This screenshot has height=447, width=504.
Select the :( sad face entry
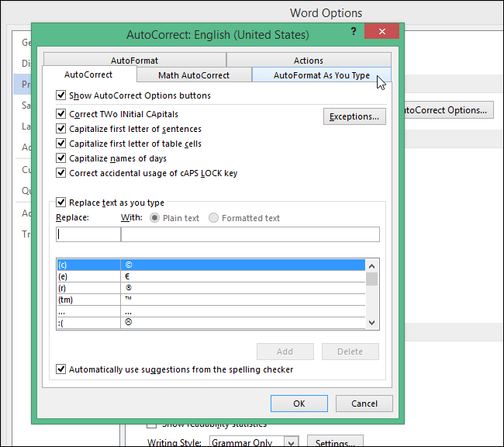click(x=211, y=323)
